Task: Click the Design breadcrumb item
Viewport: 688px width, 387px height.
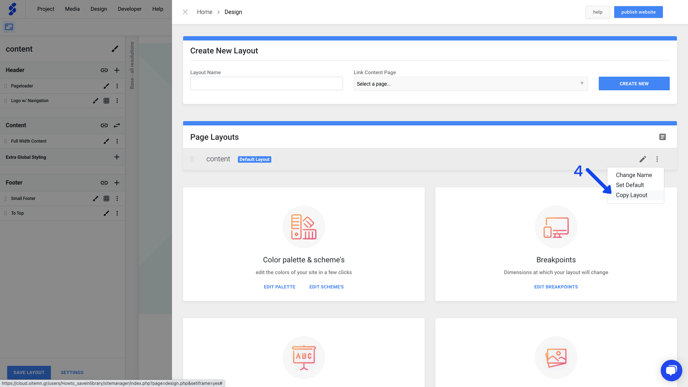Action: 233,12
